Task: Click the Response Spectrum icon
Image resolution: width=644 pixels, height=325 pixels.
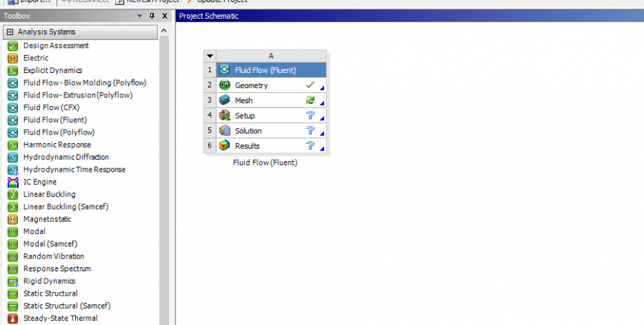Action: click(13, 268)
